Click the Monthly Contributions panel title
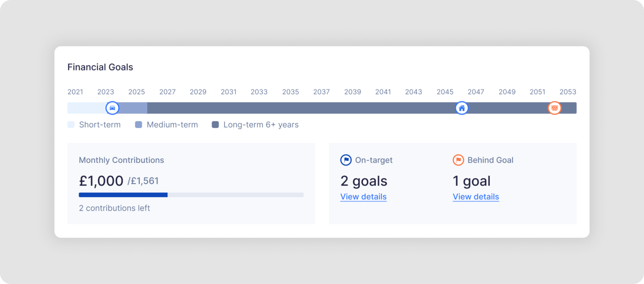Screen dimensions: 644x284 pos(121,160)
